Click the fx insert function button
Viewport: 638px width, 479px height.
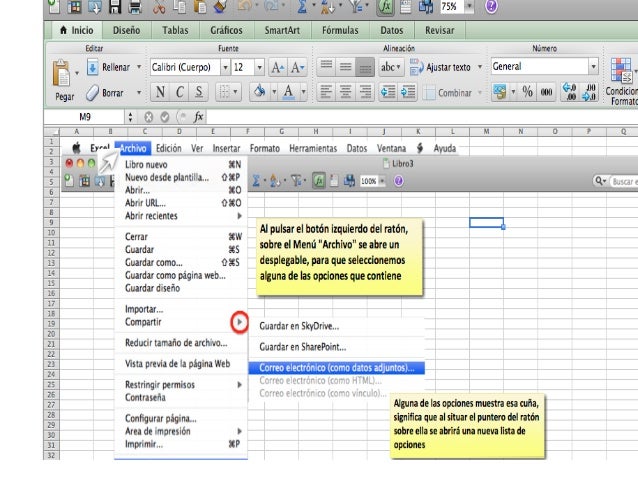click(199, 117)
